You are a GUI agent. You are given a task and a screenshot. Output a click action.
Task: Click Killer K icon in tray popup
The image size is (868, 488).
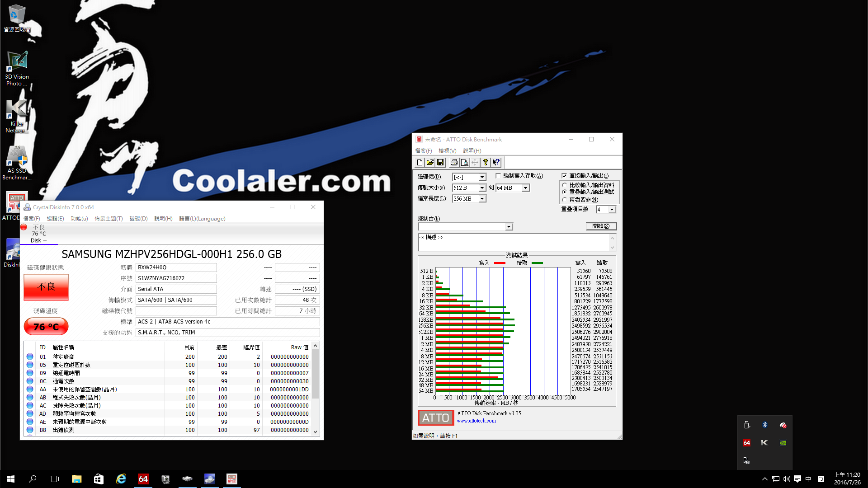[x=765, y=443]
